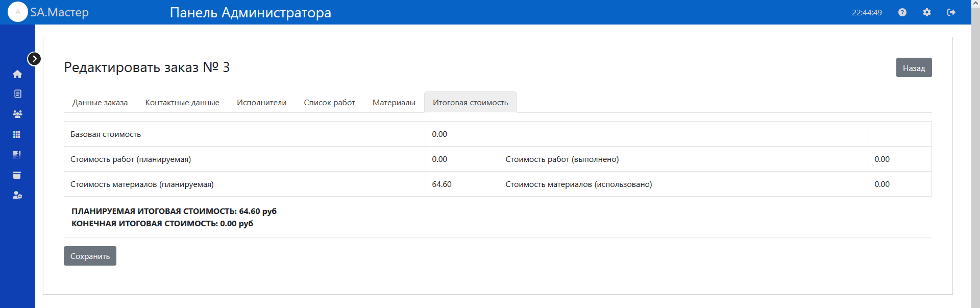
Task: Log out using the exit icon
Action: click(x=951, y=12)
